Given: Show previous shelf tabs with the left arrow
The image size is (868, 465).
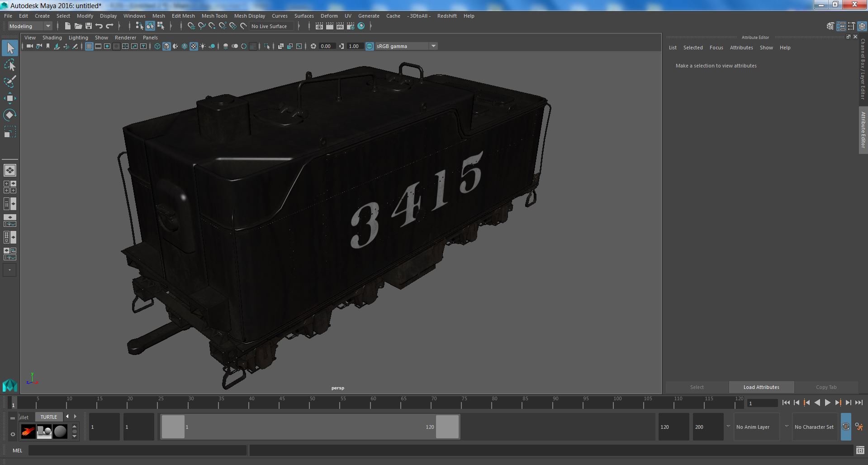Looking at the screenshot, I should [x=67, y=417].
